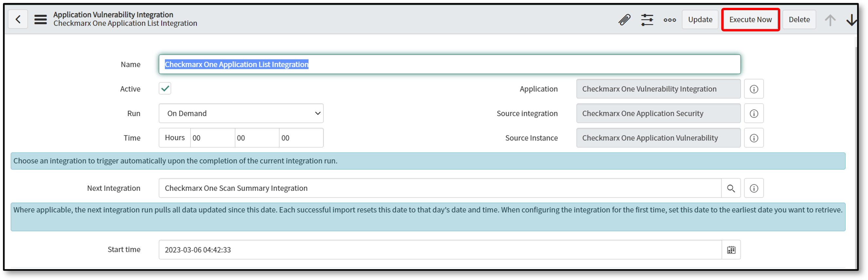Select the Time hours field
The image size is (868, 280).
(x=212, y=138)
